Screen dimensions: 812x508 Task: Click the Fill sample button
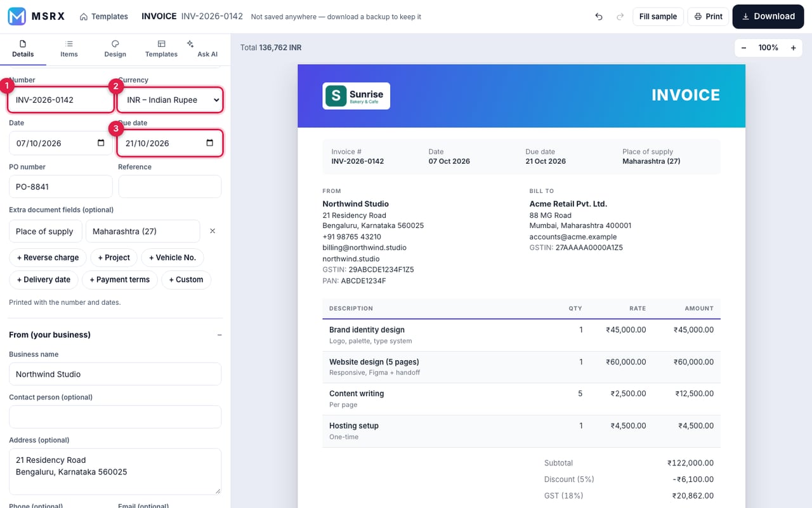coord(658,17)
